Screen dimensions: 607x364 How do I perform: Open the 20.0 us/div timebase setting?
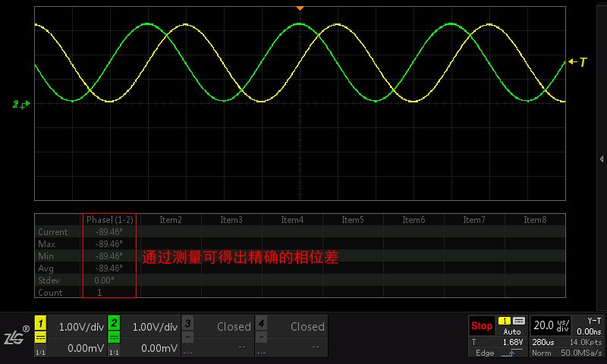click(x=552, y=325)
